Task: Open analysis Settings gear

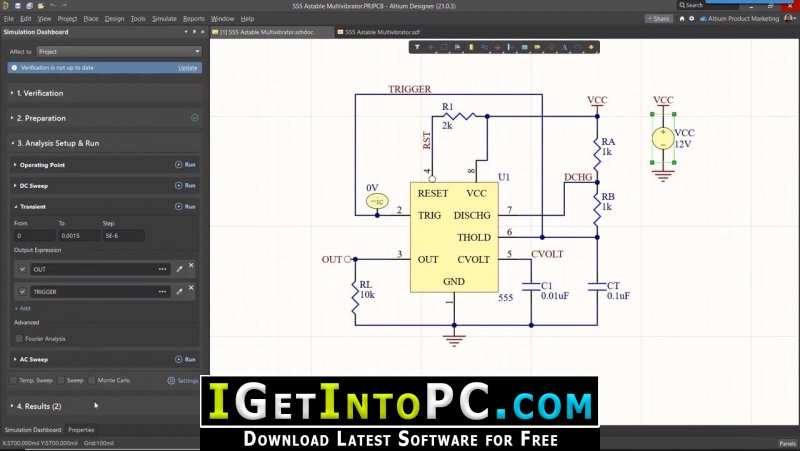Action: (182, 381)
